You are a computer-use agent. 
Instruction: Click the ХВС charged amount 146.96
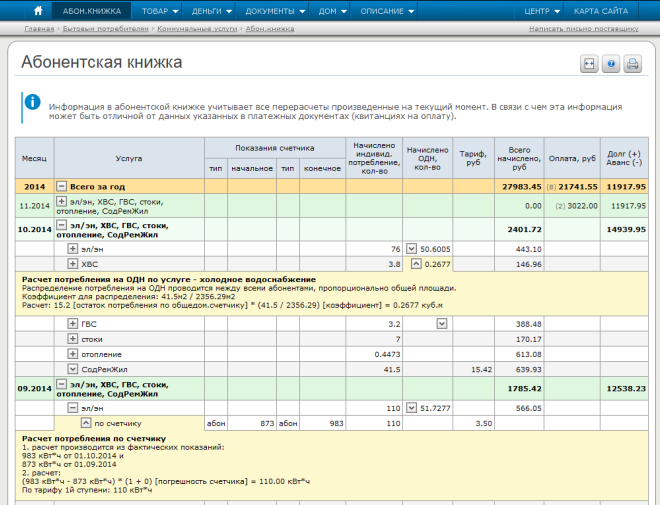click(529, 264)
